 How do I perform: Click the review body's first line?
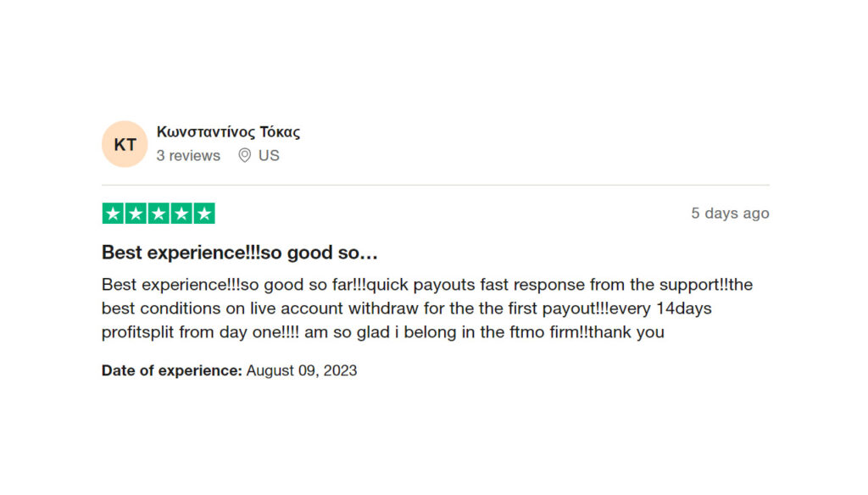[x=426, y=285]
